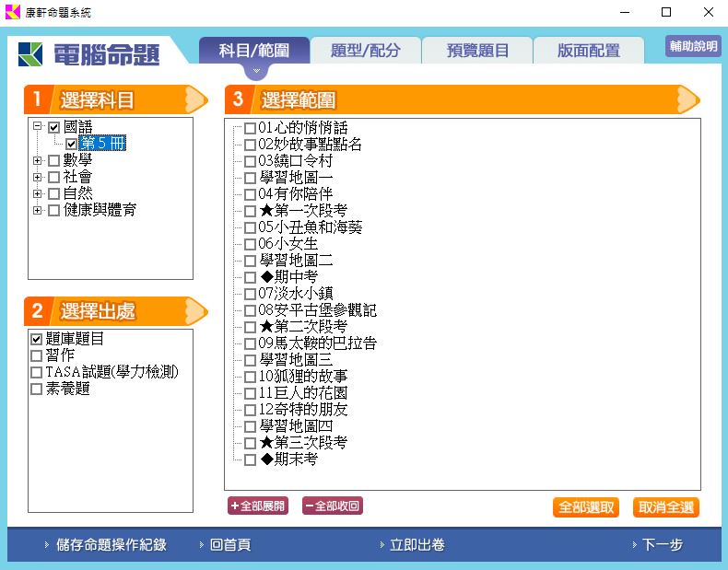Check the 10狐狸的故事 checkbox
Screen dimensions: 728x570
click(250, 377)
